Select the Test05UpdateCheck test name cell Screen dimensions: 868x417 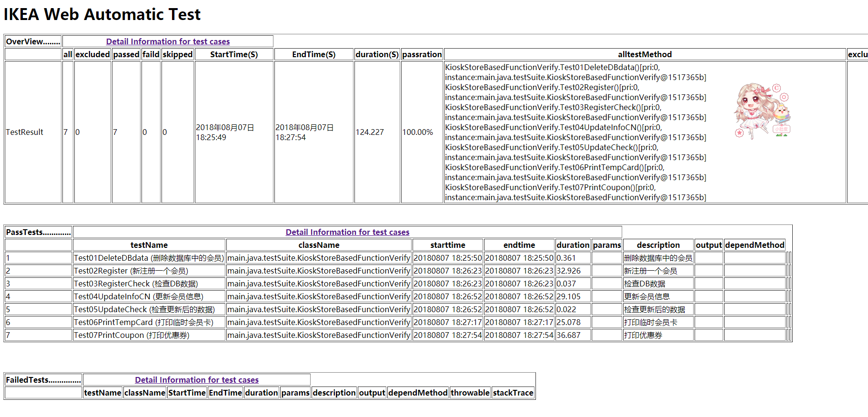click(x=149, y=309)
